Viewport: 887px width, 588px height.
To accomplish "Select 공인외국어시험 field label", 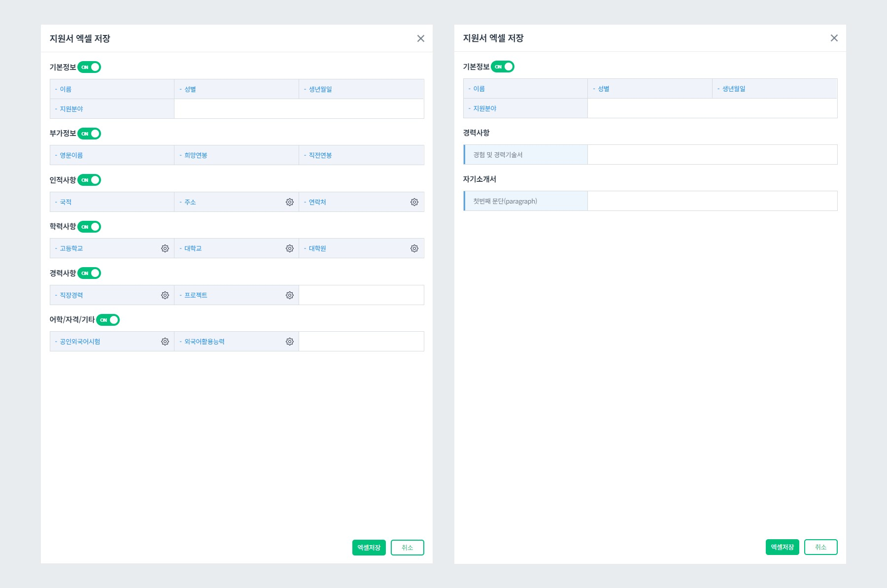I will coord(80,342).
